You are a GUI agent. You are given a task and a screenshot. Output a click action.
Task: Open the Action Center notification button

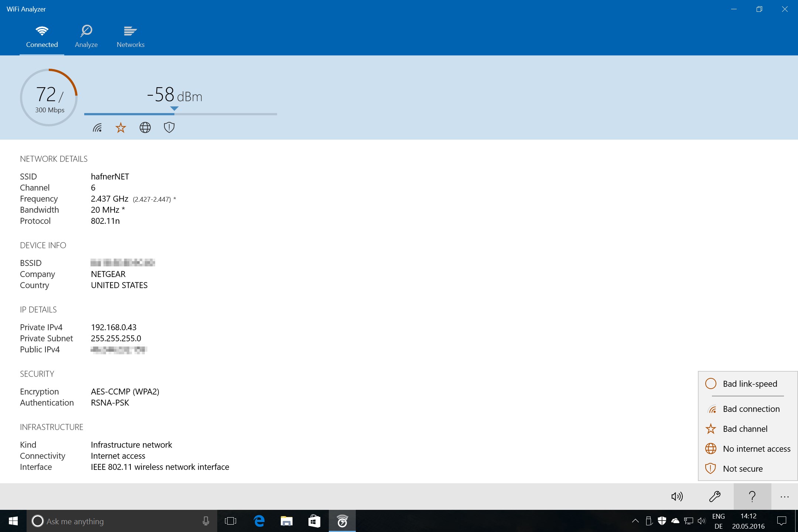782,521
